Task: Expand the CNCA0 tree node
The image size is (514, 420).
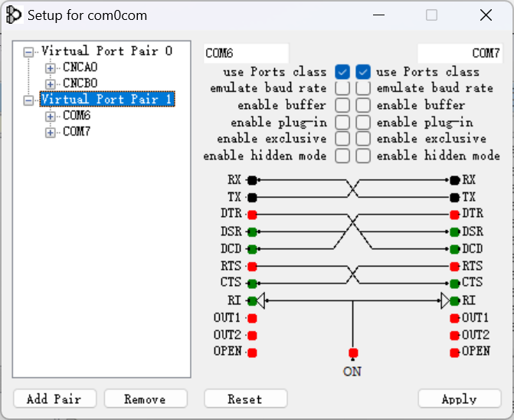Action: tap(50, 68)
